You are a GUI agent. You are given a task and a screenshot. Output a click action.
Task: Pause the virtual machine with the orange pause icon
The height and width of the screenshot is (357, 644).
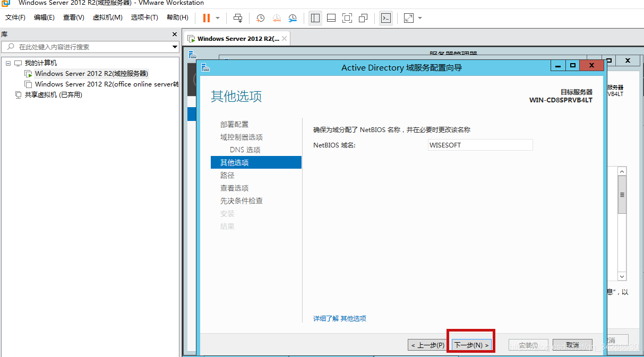click(206, 18)
